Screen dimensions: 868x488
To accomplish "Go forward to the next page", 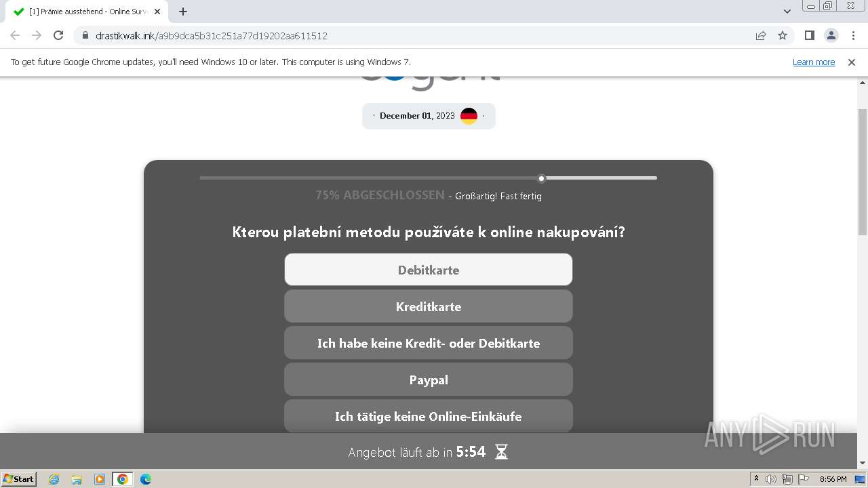I will pos(37,36).
